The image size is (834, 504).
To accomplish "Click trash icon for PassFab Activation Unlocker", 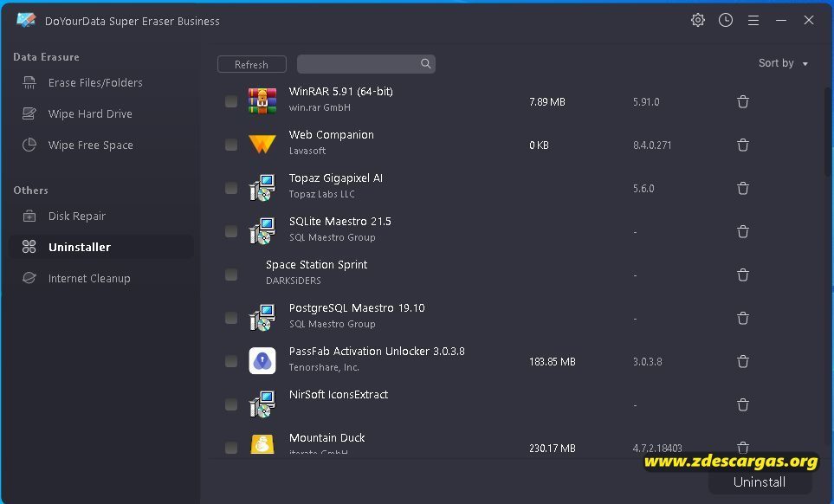I will point(743,361).
